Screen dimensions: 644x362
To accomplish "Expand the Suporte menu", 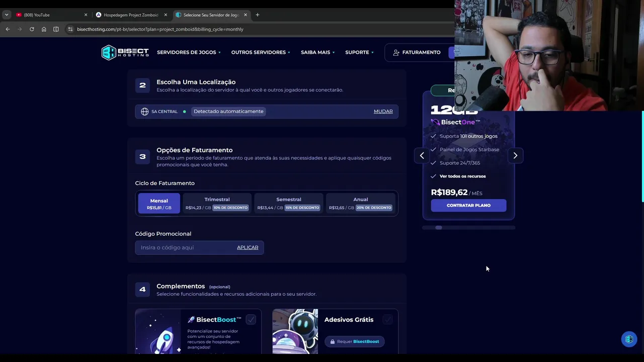I will 359,52.
